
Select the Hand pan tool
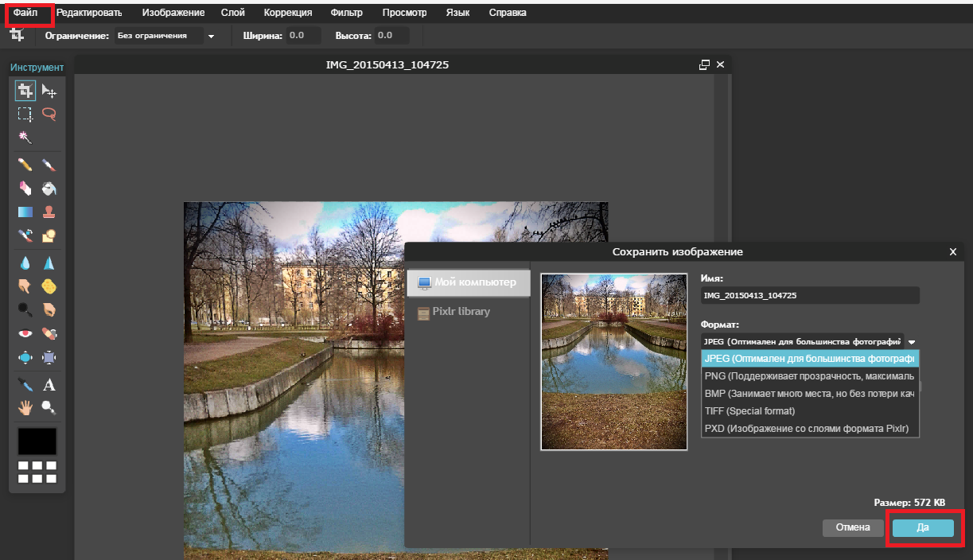25,408
